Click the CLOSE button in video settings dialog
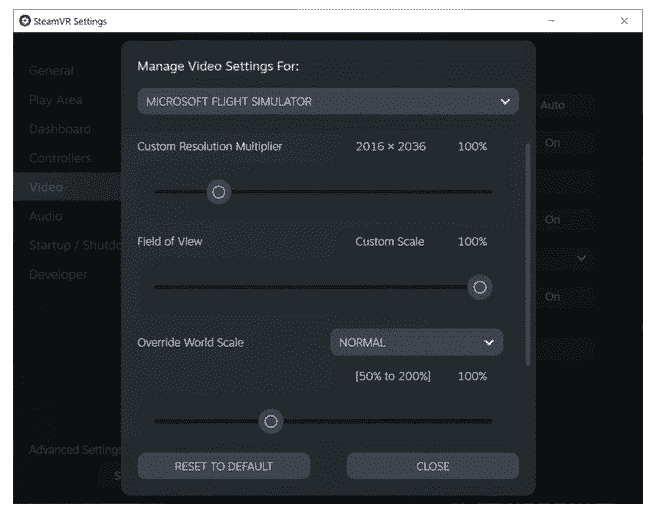 point(433,466)
